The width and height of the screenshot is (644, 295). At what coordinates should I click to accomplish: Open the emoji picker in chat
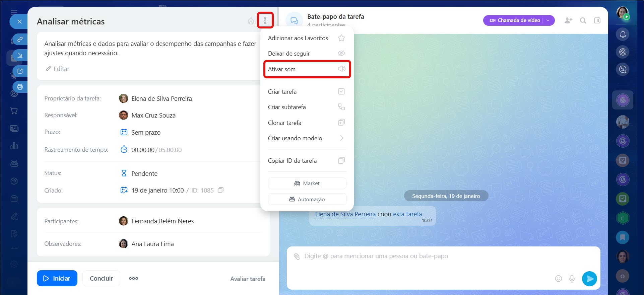click(x=558, y=278)
